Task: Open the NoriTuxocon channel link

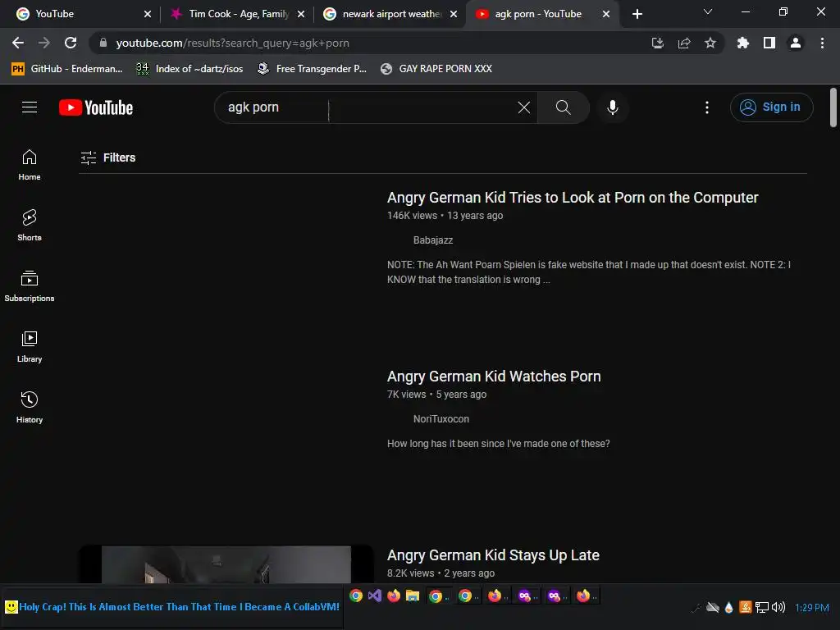Action: 441,419
